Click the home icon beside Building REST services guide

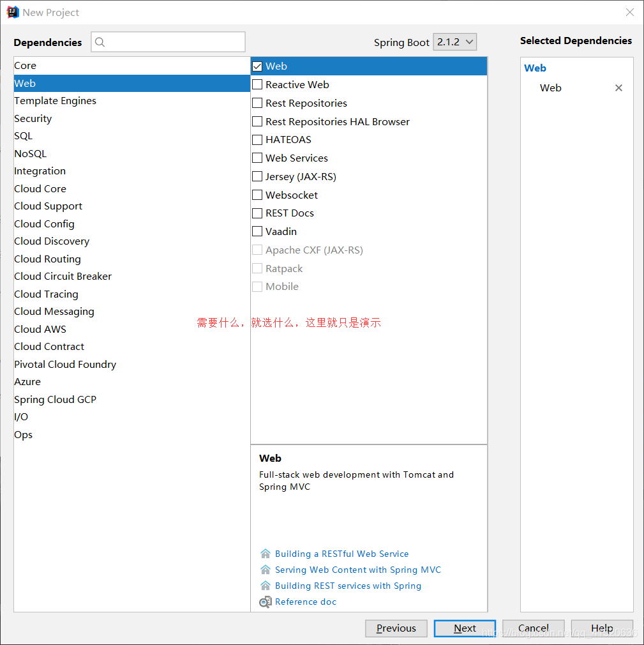(x=265, y=586)
